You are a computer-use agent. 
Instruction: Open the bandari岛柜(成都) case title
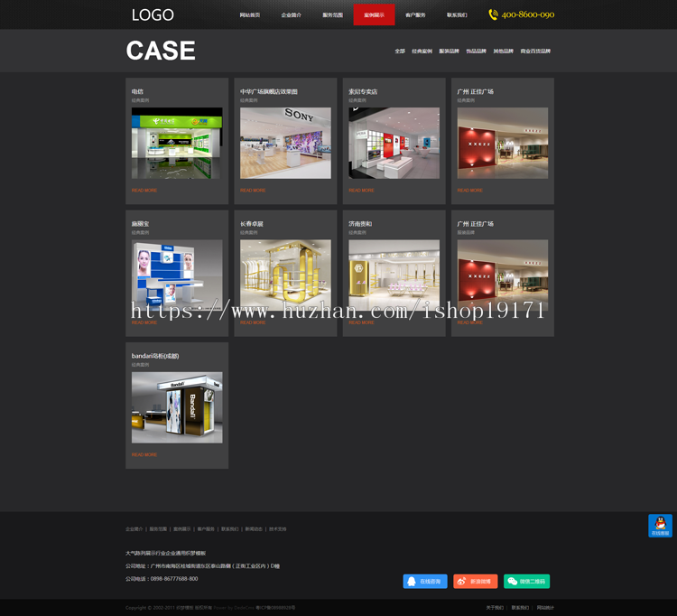click(155, 356)
